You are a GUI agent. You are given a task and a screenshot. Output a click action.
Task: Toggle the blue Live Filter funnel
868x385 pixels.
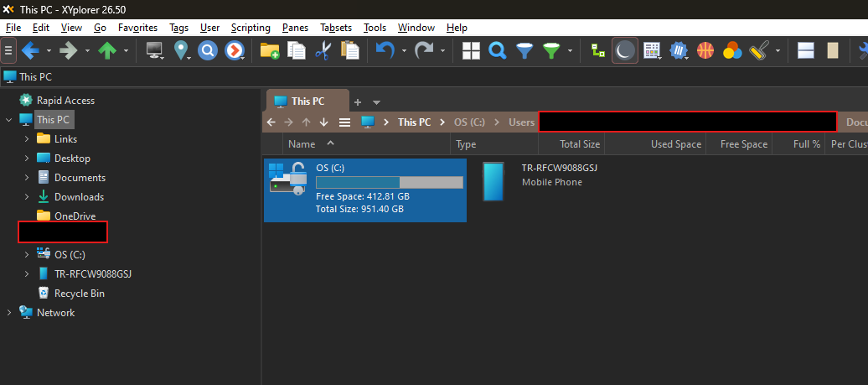click(524, 50)
